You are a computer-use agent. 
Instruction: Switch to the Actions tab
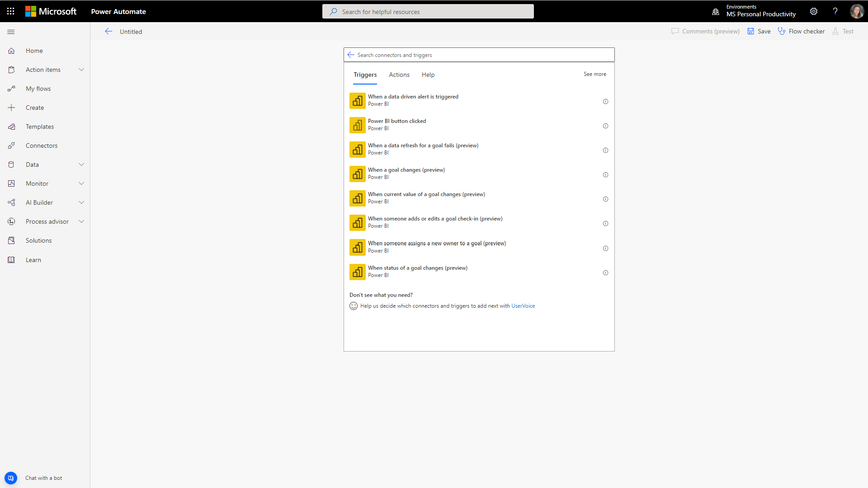click(x=399, y=75)
